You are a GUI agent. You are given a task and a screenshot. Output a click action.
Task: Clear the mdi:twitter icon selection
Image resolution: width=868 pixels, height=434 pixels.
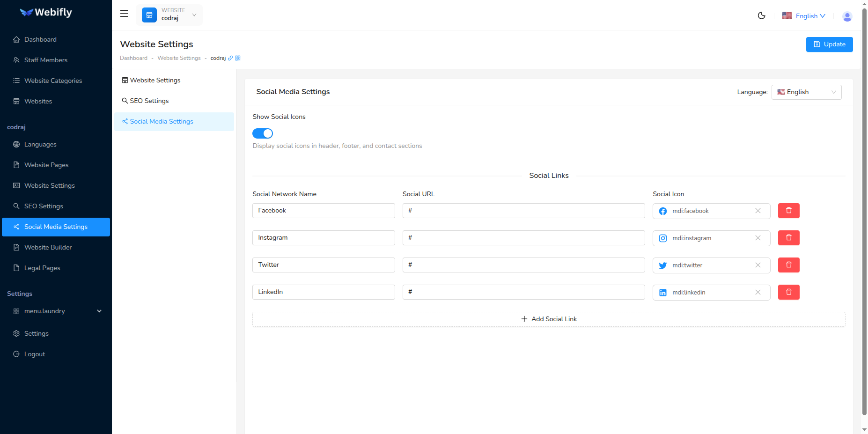point(758,265)
